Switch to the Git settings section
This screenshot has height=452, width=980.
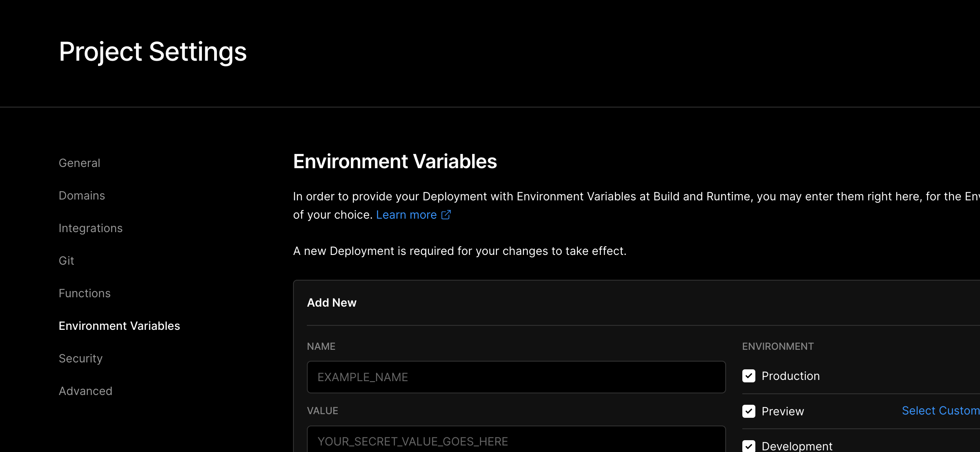(x=66, y=261)
